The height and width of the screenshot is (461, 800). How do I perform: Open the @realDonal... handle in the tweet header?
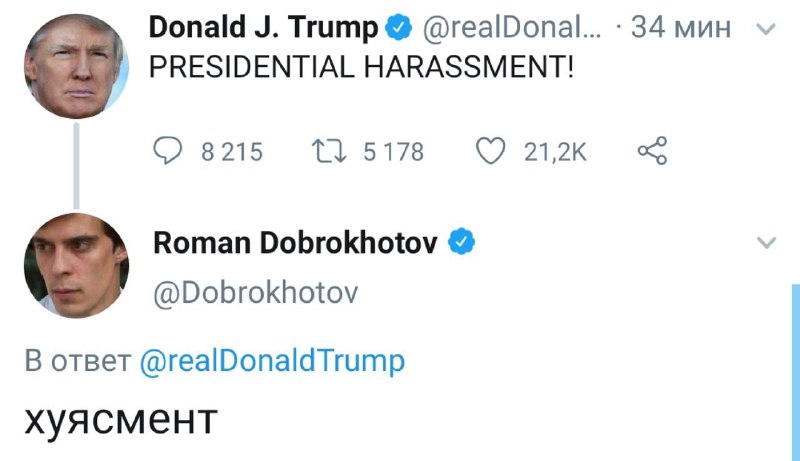pos(510,29)
